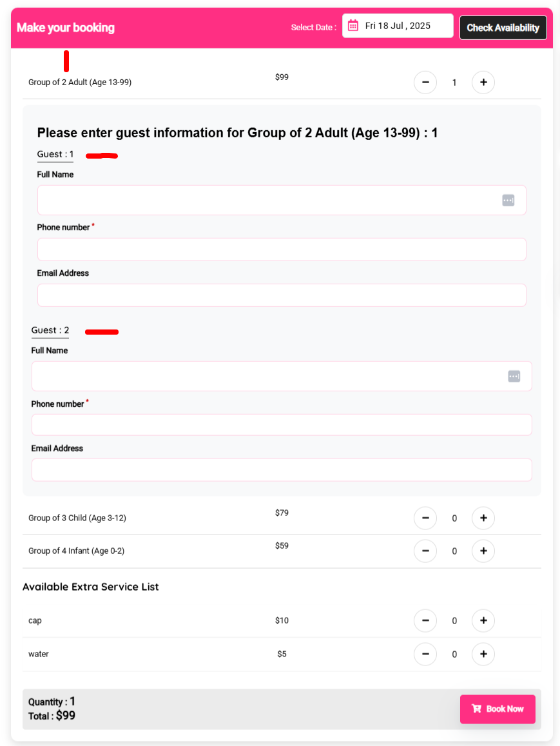
Task: Click the Check Availability button
Action: coord(503,28)
